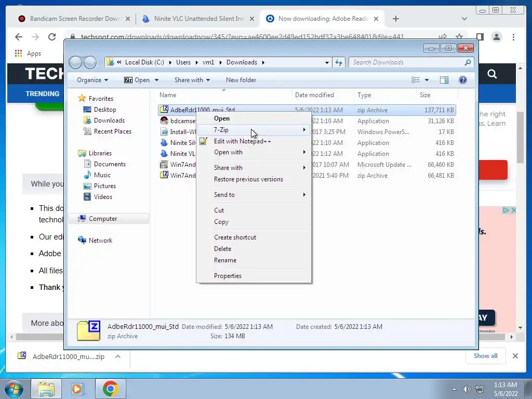Sort files by the Size column
Viewport: 532px width, 399px height.
pyautogui.click(x=425, y=95)
